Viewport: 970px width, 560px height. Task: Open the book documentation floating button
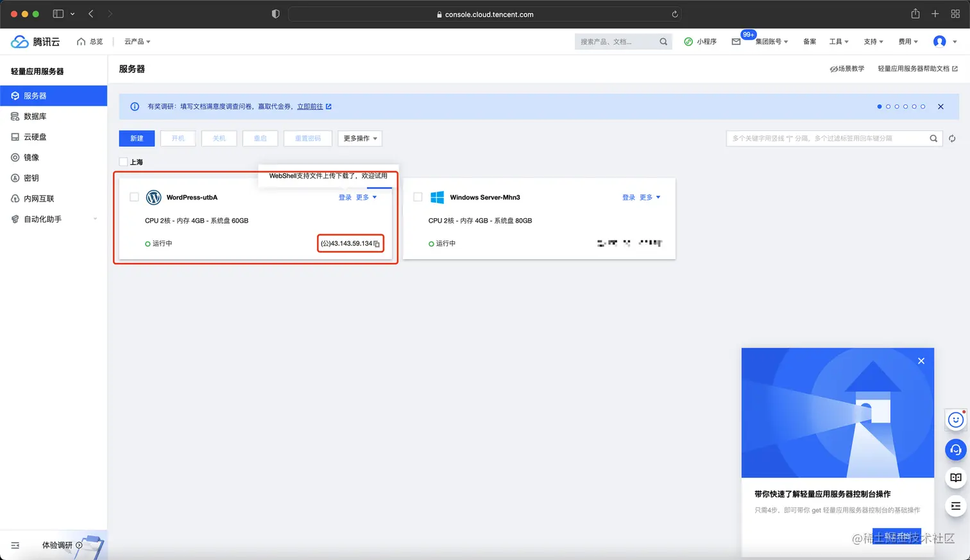click(956, 478)
